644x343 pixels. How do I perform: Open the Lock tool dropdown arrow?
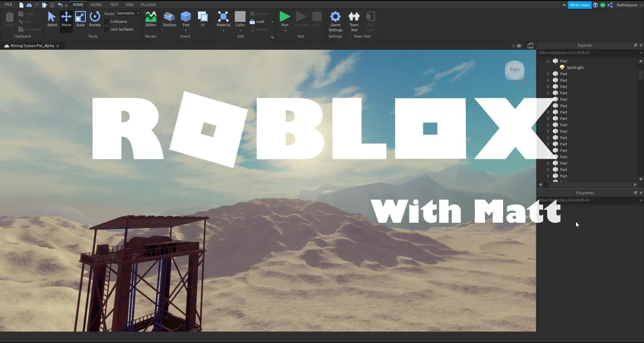[x=272, y=22]
